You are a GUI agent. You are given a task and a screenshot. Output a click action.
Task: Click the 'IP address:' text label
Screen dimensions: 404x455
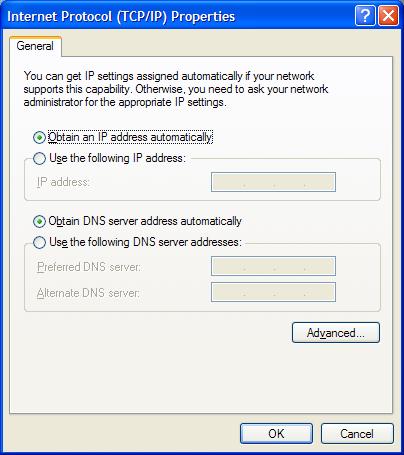(63, 182)
